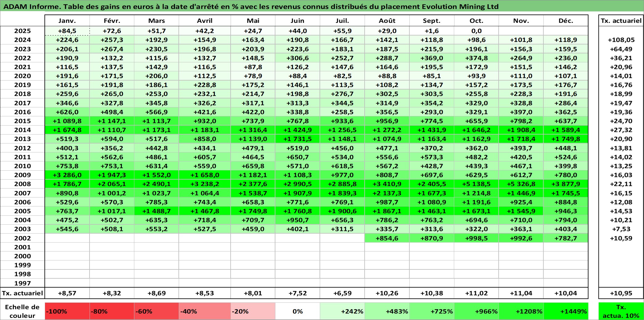Viewport: 644px width, 320px height.
Task: Select the +1 900,6 cell in 2005
Action: (342, 211)
